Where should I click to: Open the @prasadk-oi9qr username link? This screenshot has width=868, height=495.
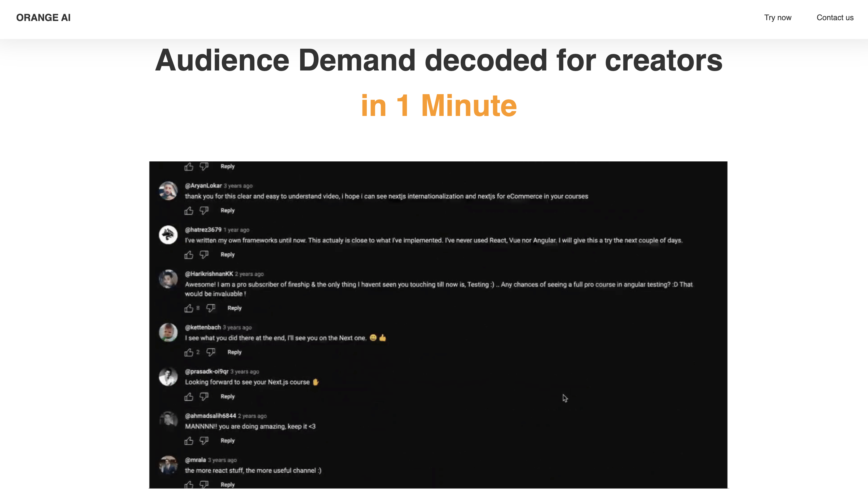(x=207, y=371)
